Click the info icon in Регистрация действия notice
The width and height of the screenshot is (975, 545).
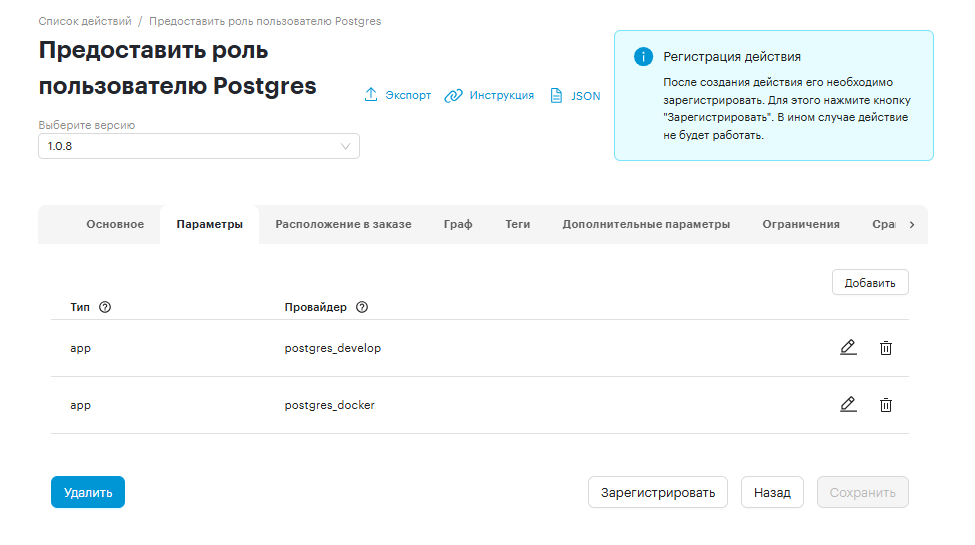(643, 57)
